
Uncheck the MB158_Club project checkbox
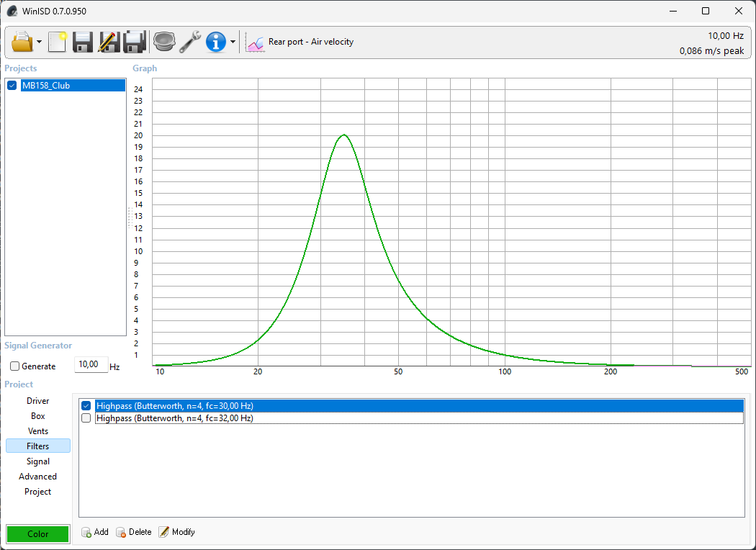click(x=12, y=86)
